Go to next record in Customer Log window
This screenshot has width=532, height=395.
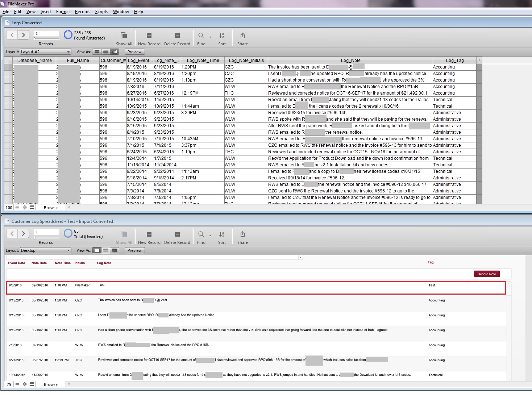(x=24, y=233)
